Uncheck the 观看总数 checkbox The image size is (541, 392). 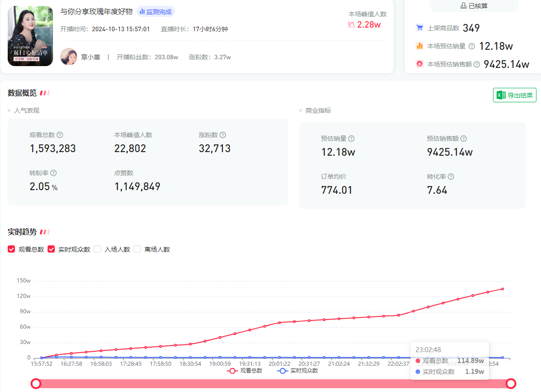point(12,249)
